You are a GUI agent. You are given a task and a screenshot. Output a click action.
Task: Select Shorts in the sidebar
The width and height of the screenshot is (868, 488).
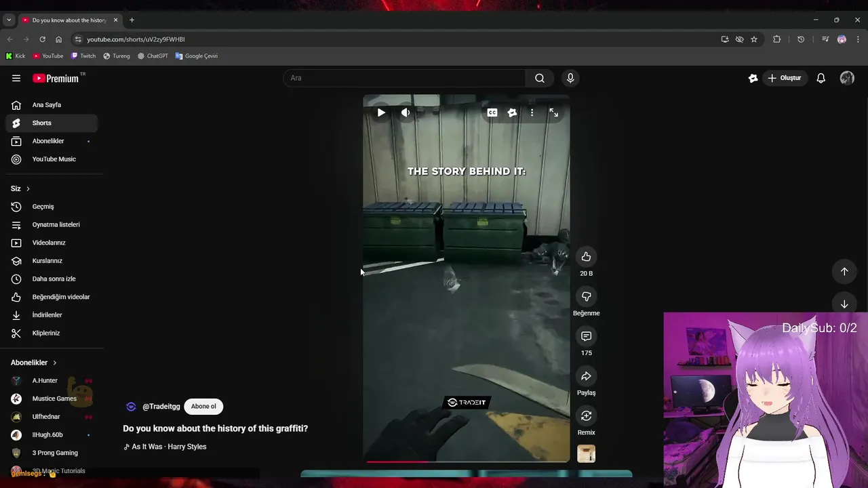click(52, 123)
